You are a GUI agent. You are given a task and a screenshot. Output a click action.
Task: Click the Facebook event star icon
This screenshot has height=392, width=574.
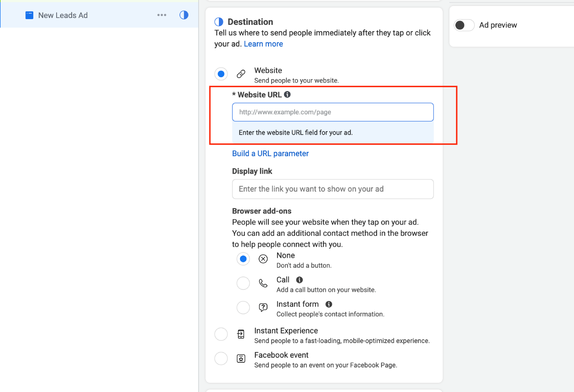241,358
